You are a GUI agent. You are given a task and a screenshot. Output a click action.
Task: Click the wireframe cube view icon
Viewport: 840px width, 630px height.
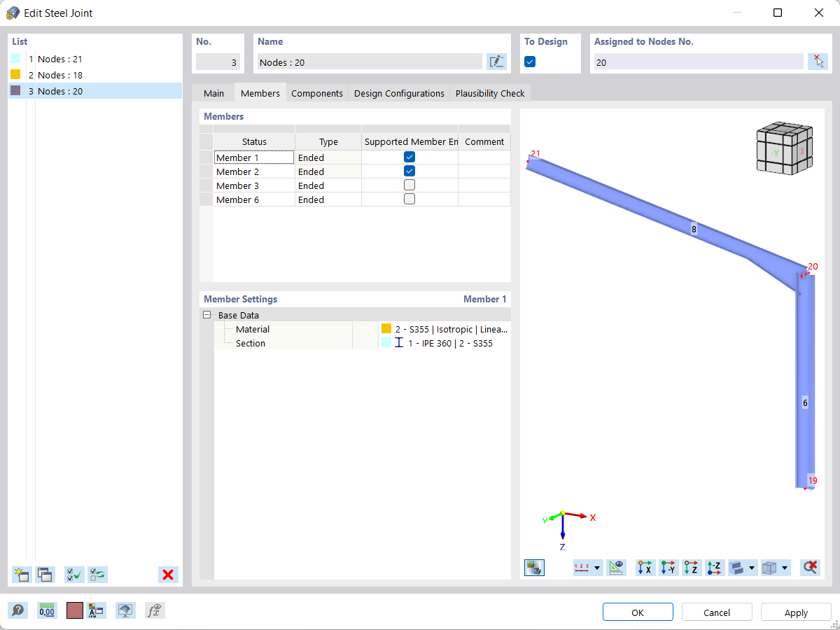(770, 568)
